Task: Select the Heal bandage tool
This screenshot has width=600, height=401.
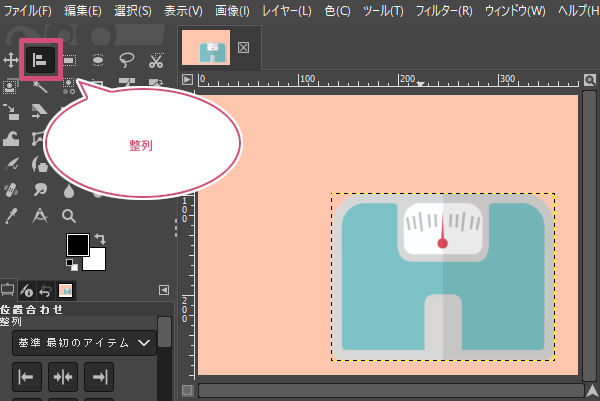Action: 11,189
